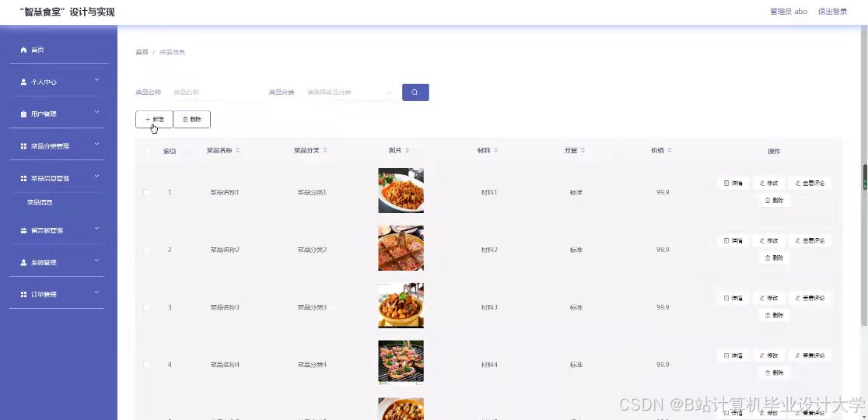Click the blue magnifier search button
This screenshot has width=868, height=420.
click(415, 93)
